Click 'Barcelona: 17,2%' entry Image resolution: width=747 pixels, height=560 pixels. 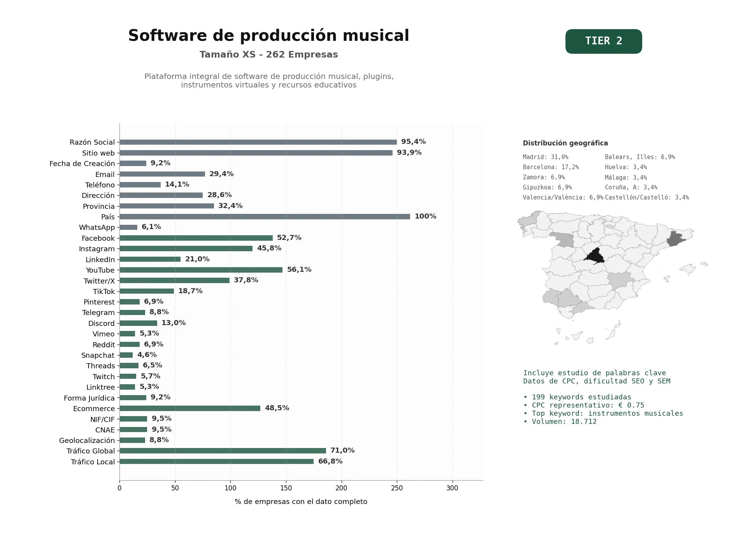551,167
